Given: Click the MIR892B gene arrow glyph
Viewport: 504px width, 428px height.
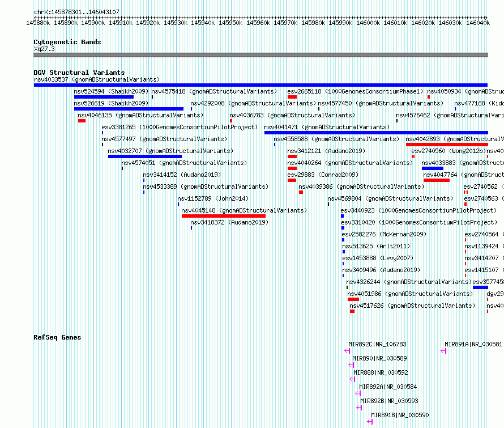Looking at the screenshot, I should (360, 408).
